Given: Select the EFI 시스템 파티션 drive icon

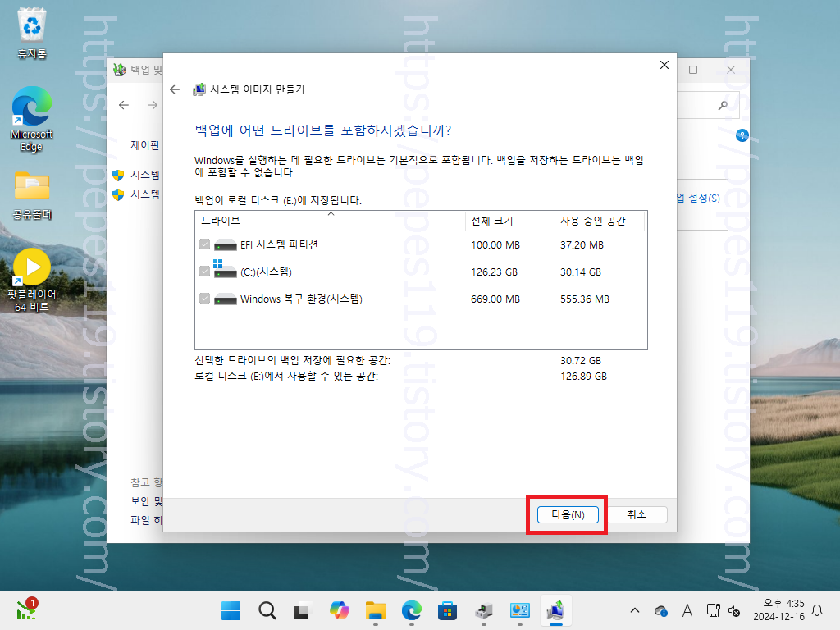Looking at the screenshot, I should (225, 244).
